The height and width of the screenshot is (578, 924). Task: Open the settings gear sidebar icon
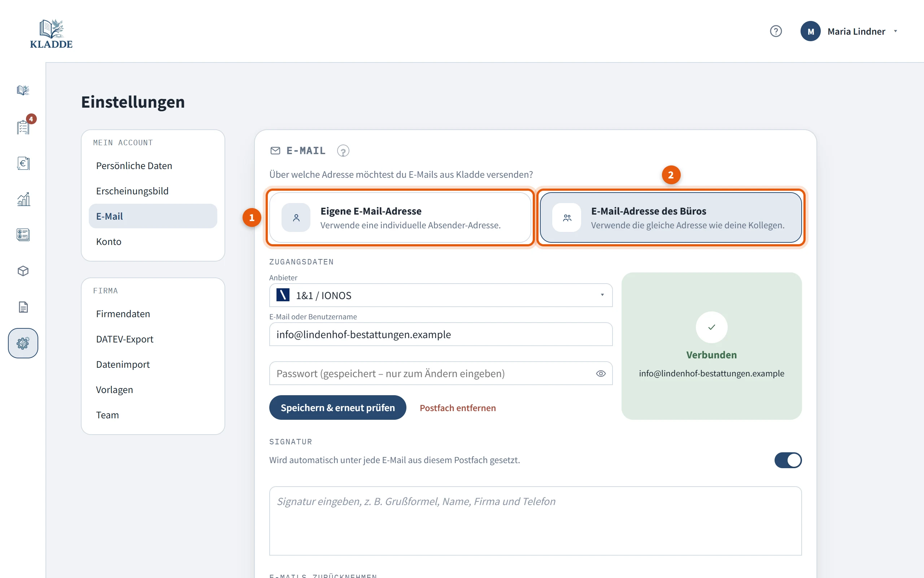(x=23, y=343)
